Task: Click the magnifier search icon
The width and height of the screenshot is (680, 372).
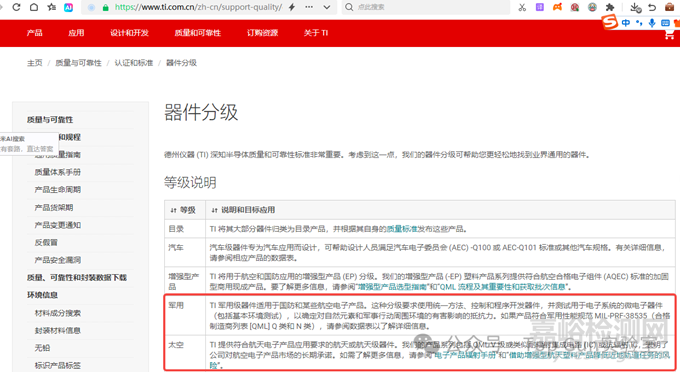Action: 349,7
